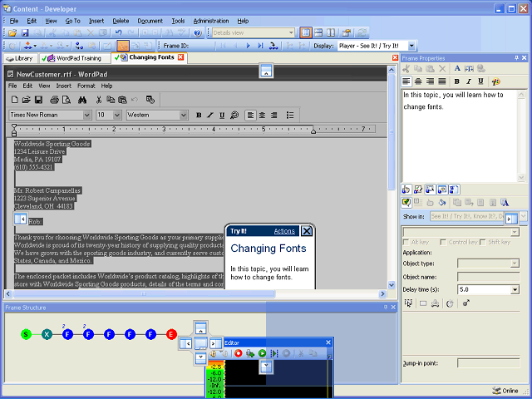Toggle left-align button in Frame Properties

[406, 81]
